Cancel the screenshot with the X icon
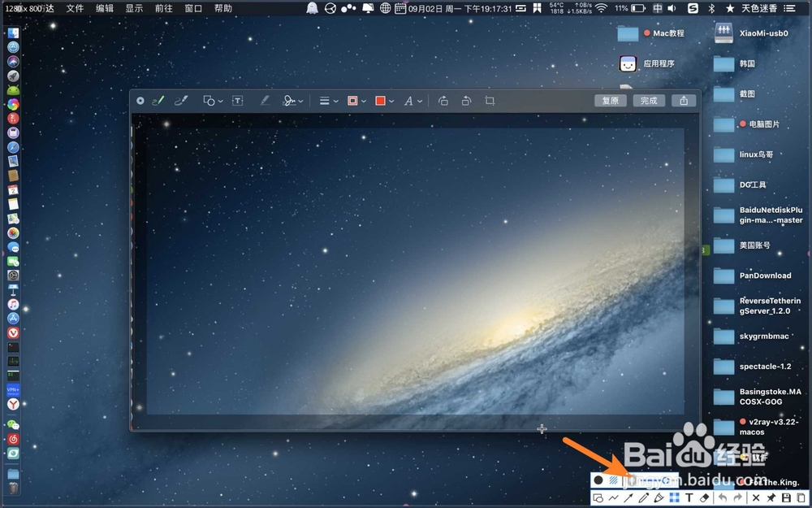Image resolution: width=812 pixels, height=508 pixels. click(x=756, y=498)
